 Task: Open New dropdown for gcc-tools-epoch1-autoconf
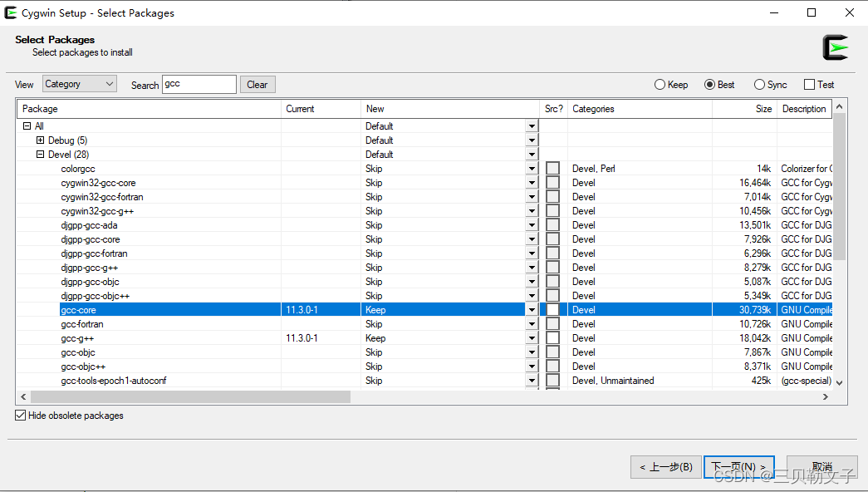coord(532,381)
